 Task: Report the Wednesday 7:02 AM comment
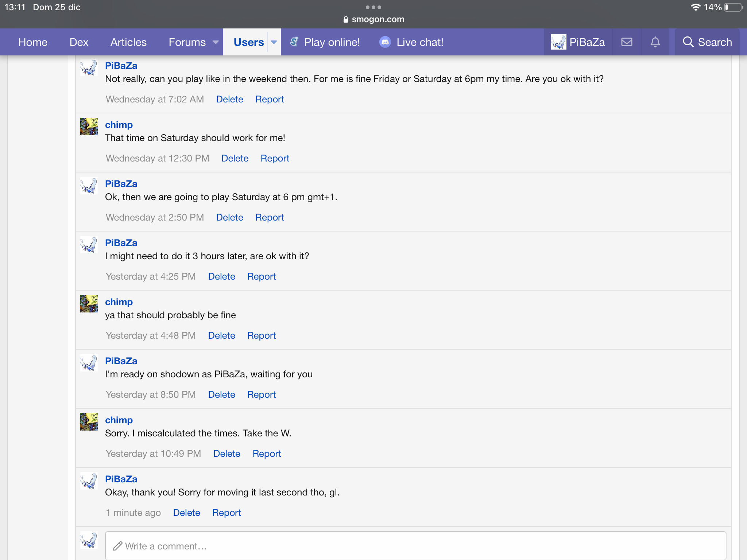(x=269, y=99)
